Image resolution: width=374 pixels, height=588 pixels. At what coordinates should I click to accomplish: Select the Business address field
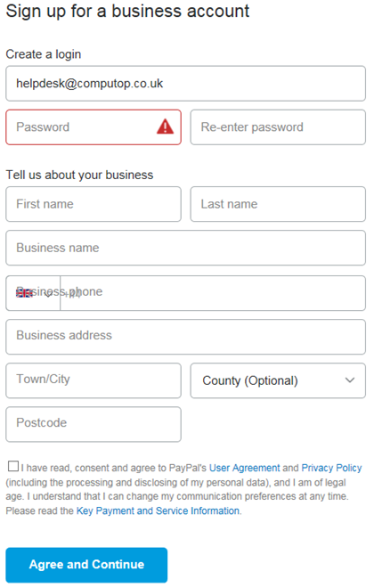(x=185, y=337)
